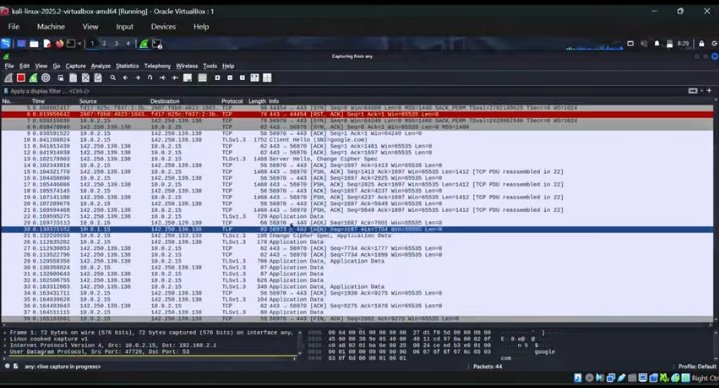Sort packets by the No. column header
This screenshot has height=388, width=719.
[x=6, y=101]
